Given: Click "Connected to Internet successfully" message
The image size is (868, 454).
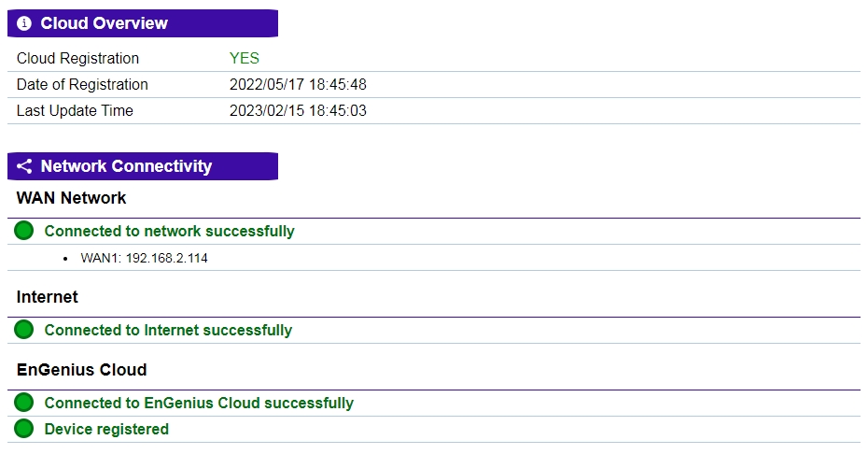Looking at the screenshot, I should click(x=168, y=330).
